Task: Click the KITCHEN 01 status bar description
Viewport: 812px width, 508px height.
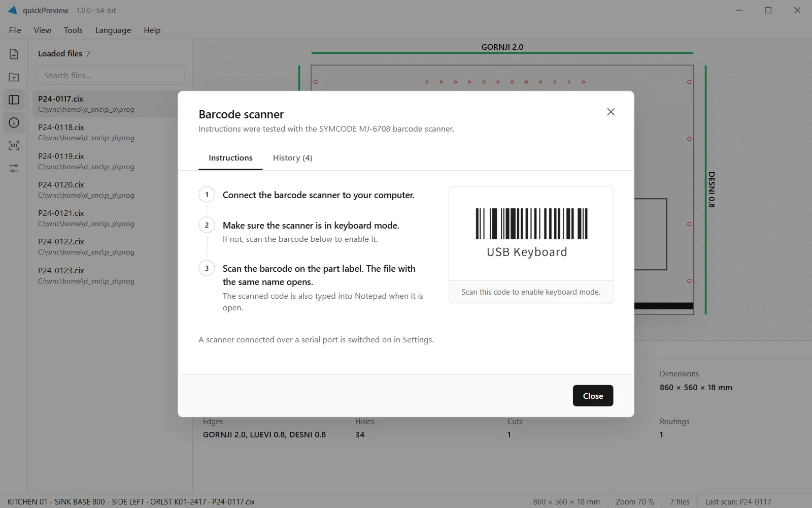Action: click(x=131, y=501)
